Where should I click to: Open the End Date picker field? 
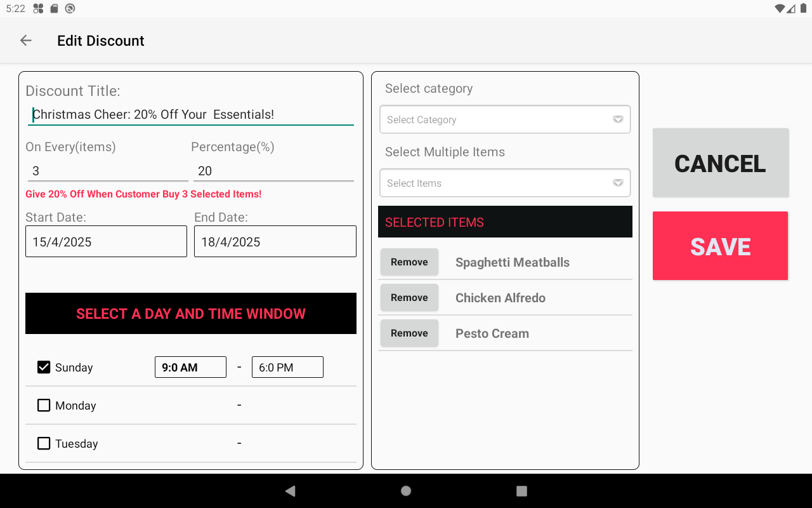pyautogui.click(x=275, y=242)
